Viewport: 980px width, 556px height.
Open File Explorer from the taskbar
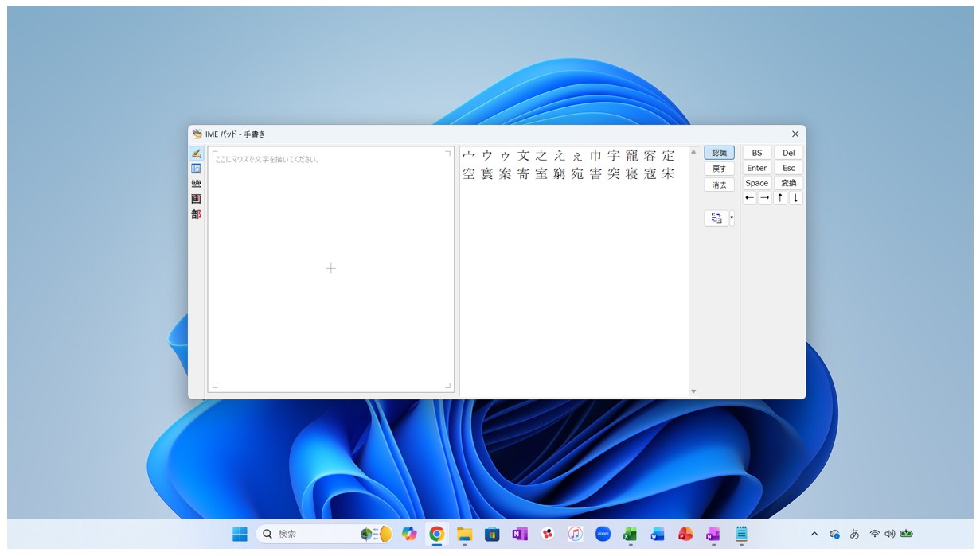click(x=464, y=534)
